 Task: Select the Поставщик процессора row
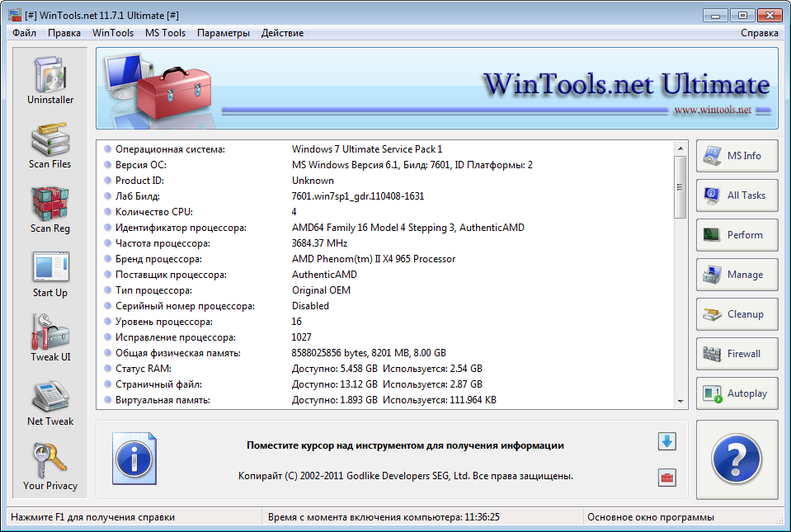(x=386, y=275)
